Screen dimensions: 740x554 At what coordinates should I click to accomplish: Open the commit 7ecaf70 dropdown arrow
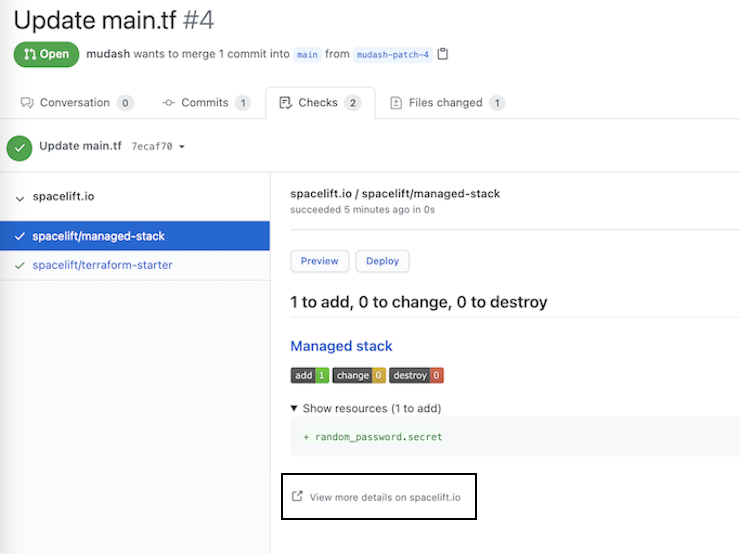(182, 147)
